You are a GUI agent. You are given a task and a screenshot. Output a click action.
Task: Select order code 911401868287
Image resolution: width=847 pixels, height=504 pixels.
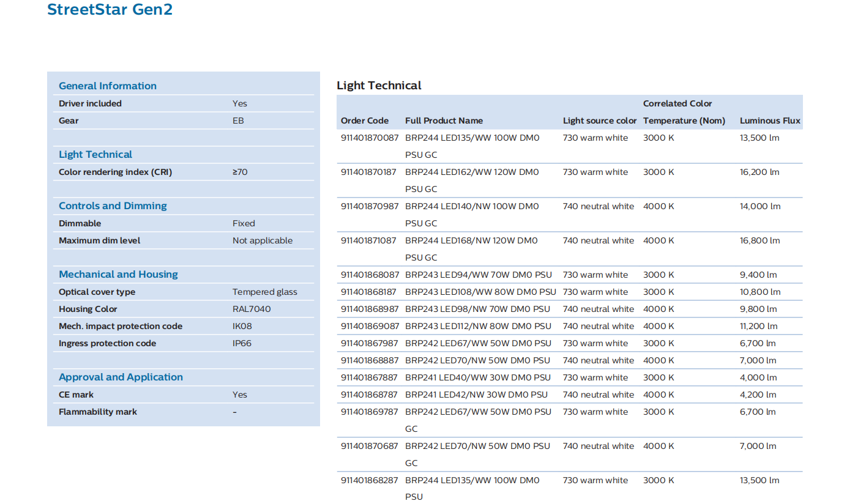(x=369, y=480)
